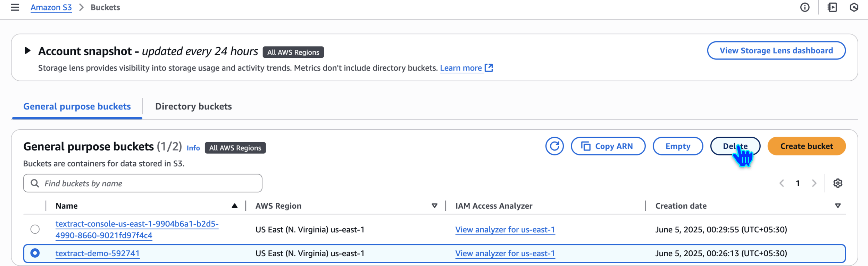The height and width of the screenshot is (266, 868).
Task: Click the search magnifier in bucket filter
Action: [35, 183]
